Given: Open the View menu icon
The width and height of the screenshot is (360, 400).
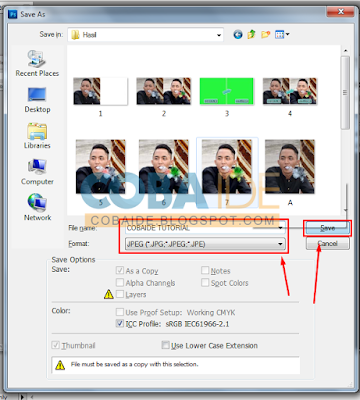Looking at the screenshot, I should (x=279, y=34).
